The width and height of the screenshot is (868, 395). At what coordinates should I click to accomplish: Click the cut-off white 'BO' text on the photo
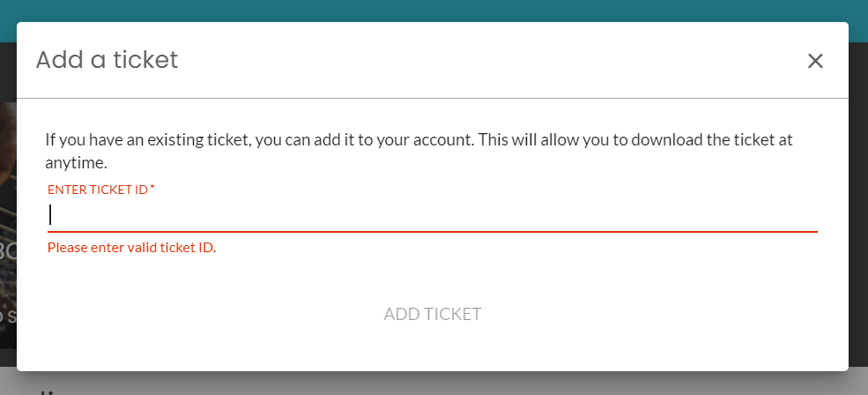coord(8,252)
